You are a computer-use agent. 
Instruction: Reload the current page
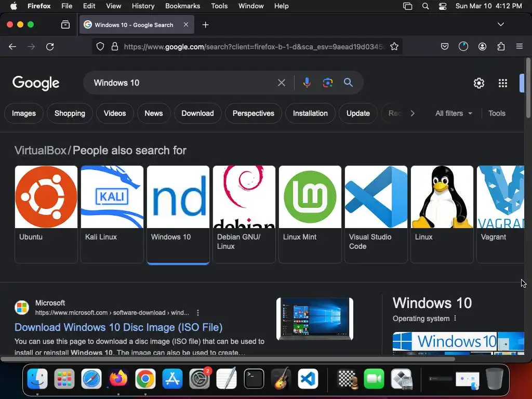50,46
